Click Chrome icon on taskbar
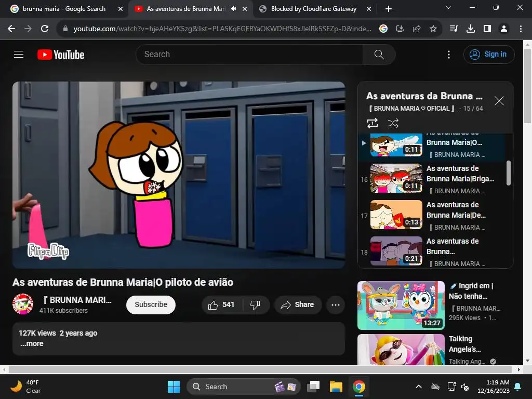This screenshot has height=399, width=532. pyautogui.click(x=358, y=387)
